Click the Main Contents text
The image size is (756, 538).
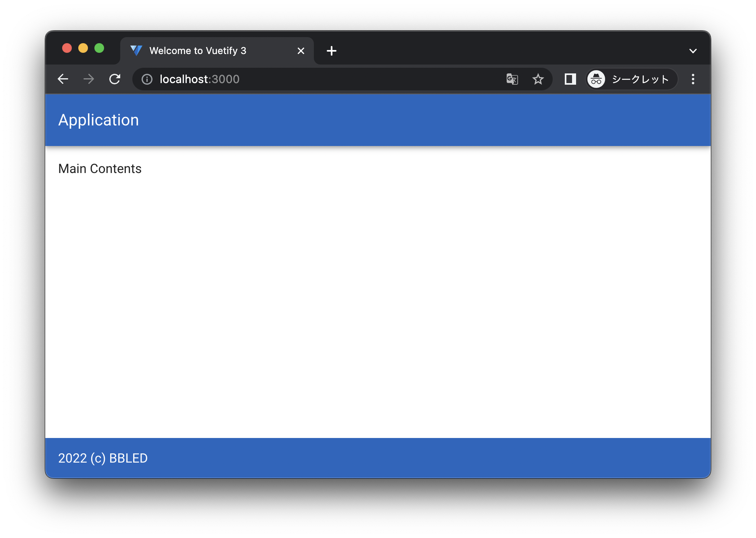[x=100, y=169]
